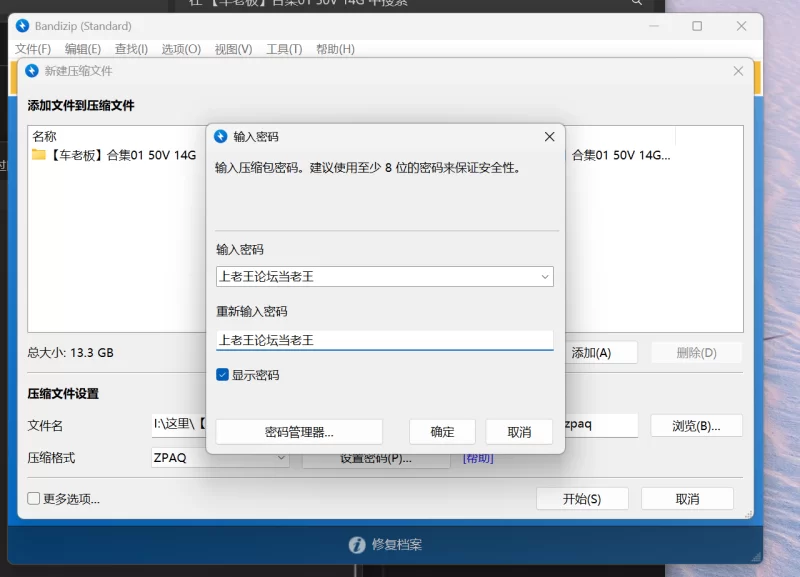Select the 【车老板】合集01 50V 14G file row

click(117, 155)
